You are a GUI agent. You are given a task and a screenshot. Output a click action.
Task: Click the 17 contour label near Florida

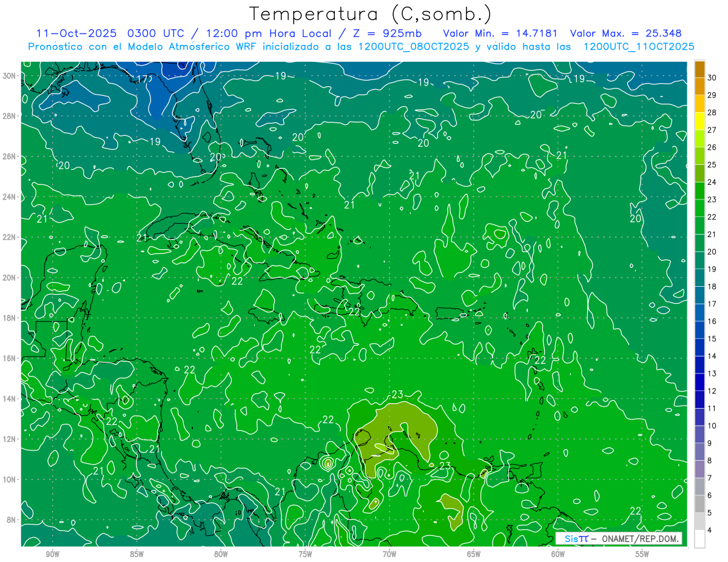pyautogui.click(x=144, y=79)
